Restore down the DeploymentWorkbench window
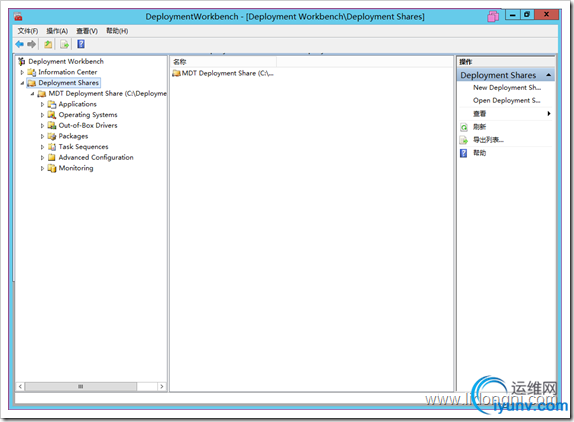Screen dimensions: 574x422 pyautogui.click(x=527, y=15)
